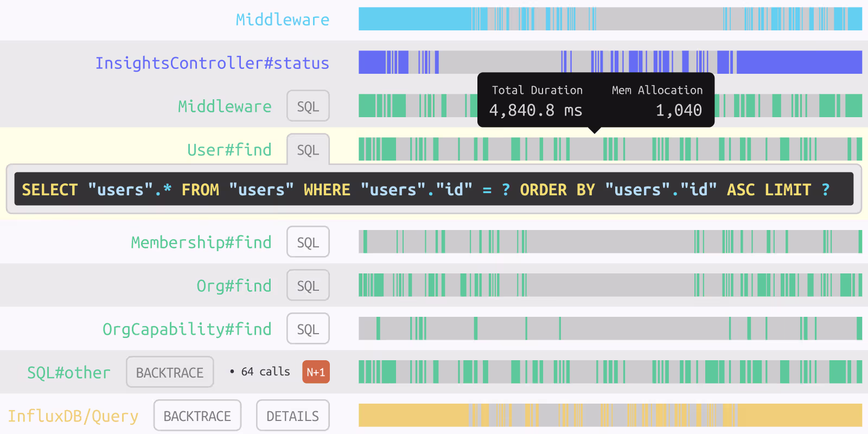Expand SQL for the Middleware row
This screenshot has width=868, height=434.
[308, 106]
